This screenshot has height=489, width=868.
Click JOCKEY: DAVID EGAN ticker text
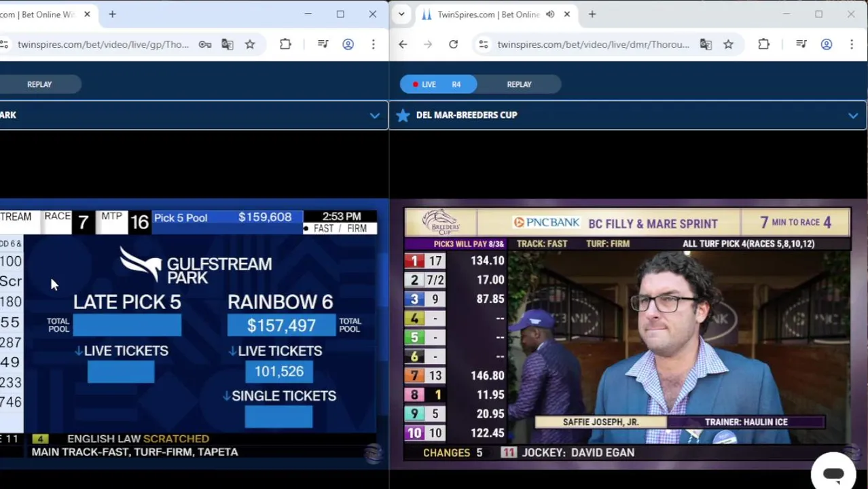point(578,452)
